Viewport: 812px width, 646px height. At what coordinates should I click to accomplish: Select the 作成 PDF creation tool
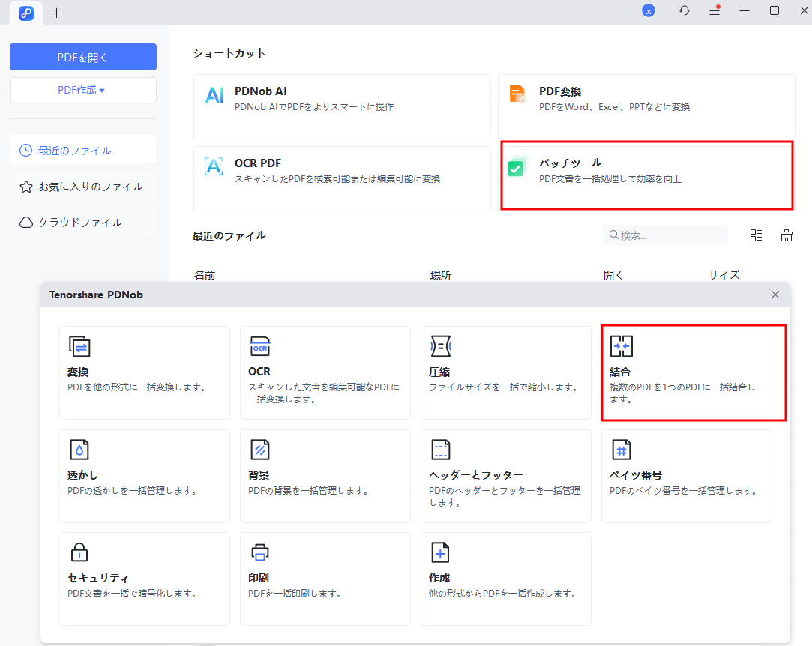[506, 579]
